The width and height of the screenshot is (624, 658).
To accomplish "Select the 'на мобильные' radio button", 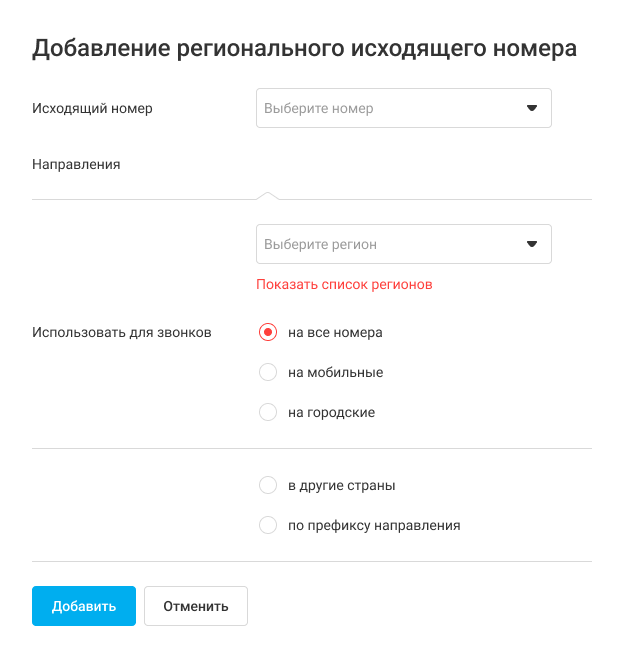I will pyautogui.click(x=267, y=372).
